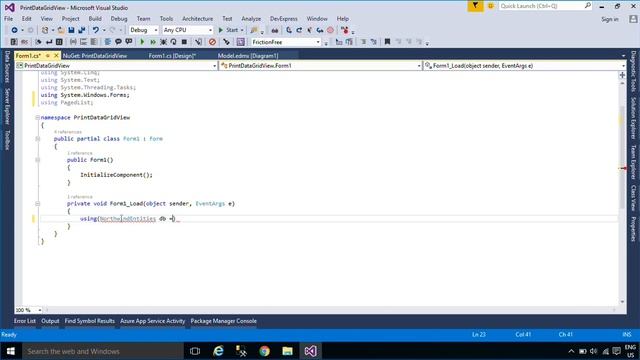Open File Explorer from the taskbar
Screen dimensions: 640x360
pos(287,351)
